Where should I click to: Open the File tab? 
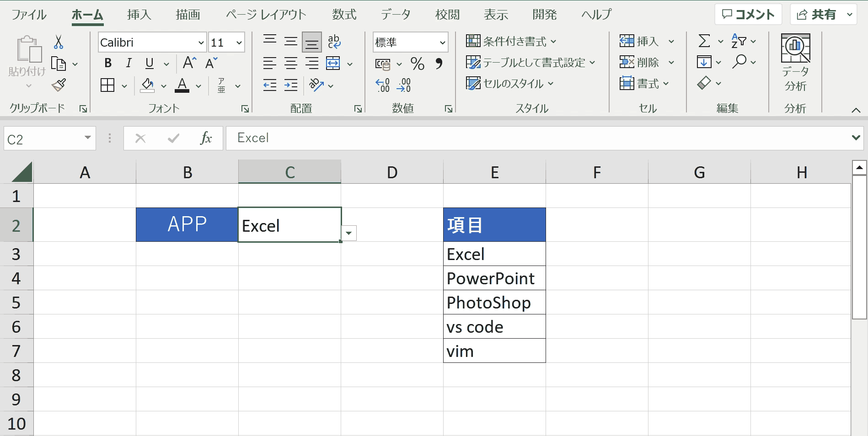tap(29, 15)
